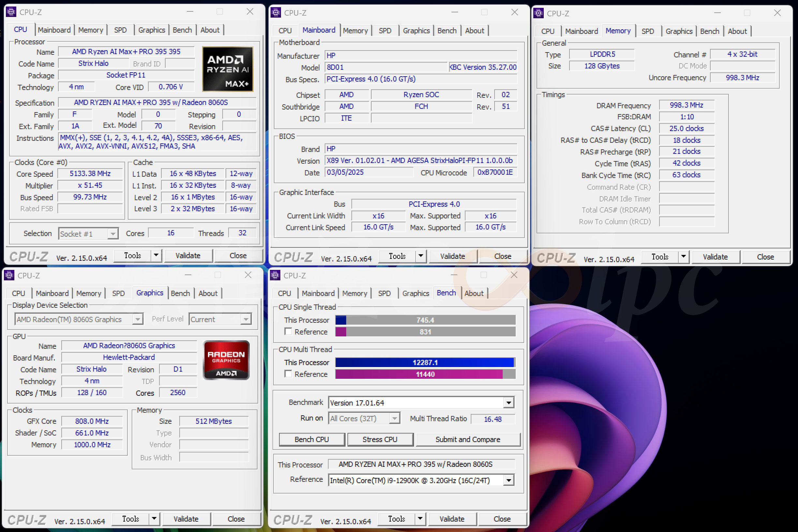Click the processor Name field AMD Ryzen AI Max+ PRO 395
Screen dimensions: 798x532
click(126, 52)
